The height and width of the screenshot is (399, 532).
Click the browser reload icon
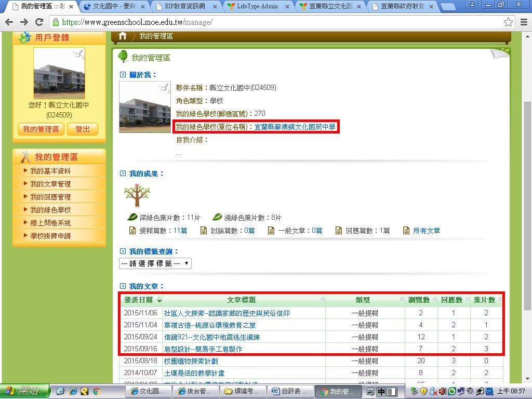(x=39, y=22)
